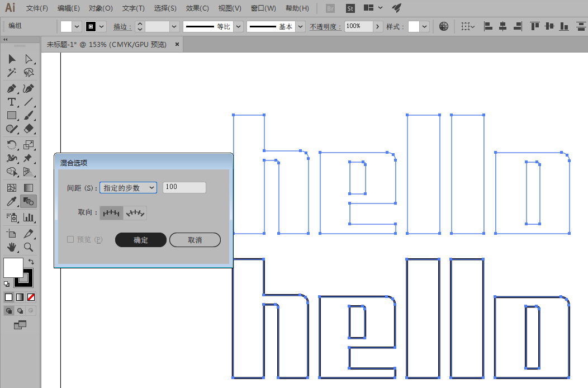
Task: Choose the Shaper tool
Action: [12, 129]
